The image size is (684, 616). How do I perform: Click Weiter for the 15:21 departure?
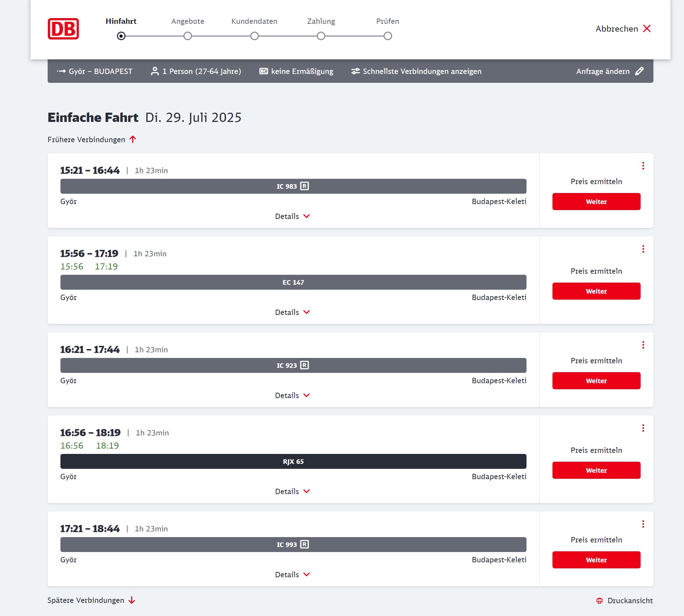tap(596, 202)
